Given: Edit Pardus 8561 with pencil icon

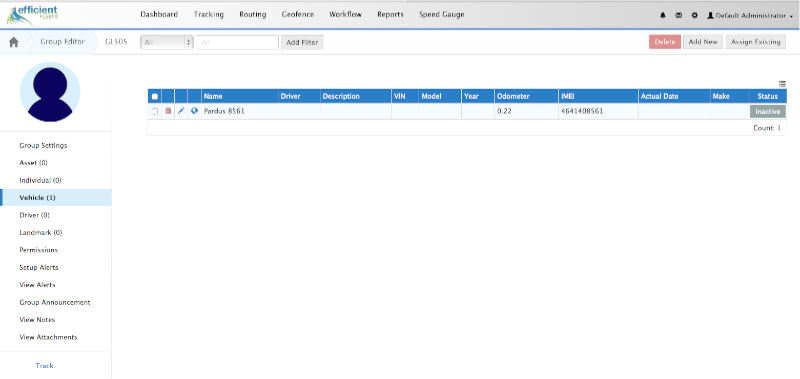Looking at the screenshot, I should (181, 111).
